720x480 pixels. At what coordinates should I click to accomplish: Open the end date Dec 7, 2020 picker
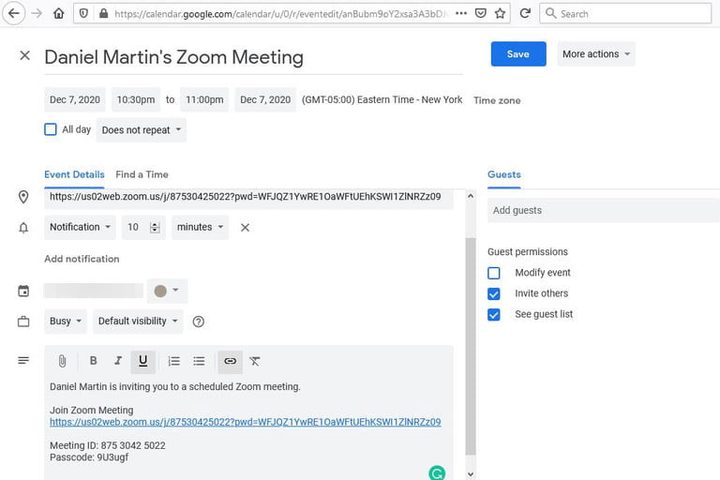[x=265, y=100]
